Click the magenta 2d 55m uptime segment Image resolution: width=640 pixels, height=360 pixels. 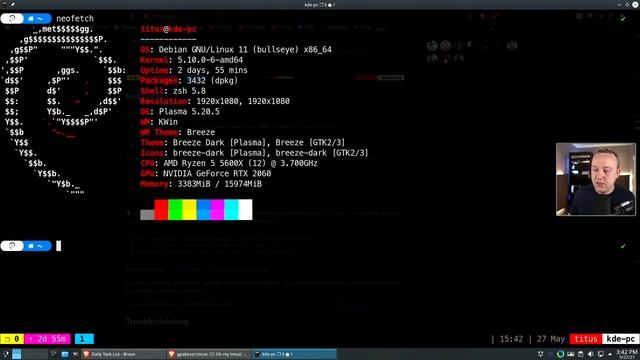47,339
